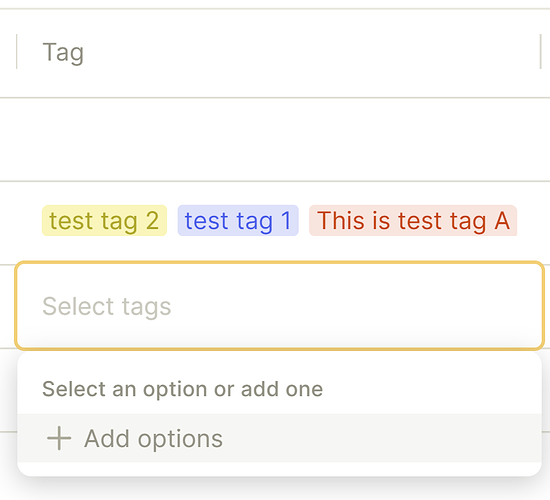Screen dimensions: 550x500
Task: Click the column divider left of Tag header
Action: pos(16,52)
